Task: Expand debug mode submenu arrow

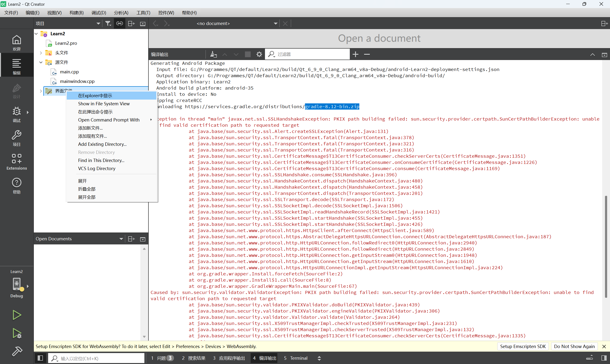Action: pyautogui.click(x=28, y=112)
